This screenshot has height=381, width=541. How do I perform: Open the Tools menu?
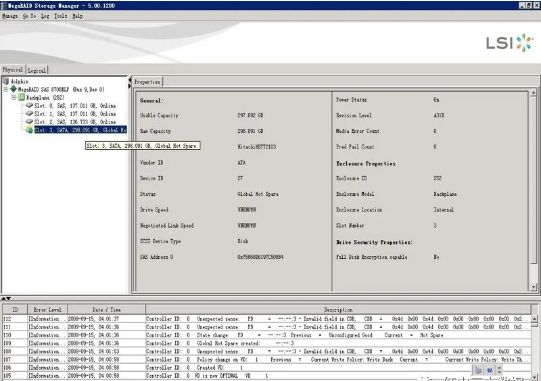[x=60, y=16]
